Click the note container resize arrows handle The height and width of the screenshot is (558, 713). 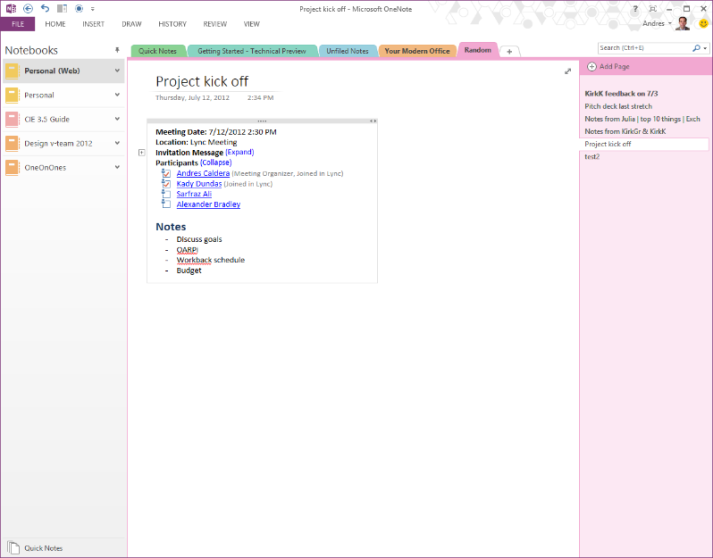click(x=373, y=121)
